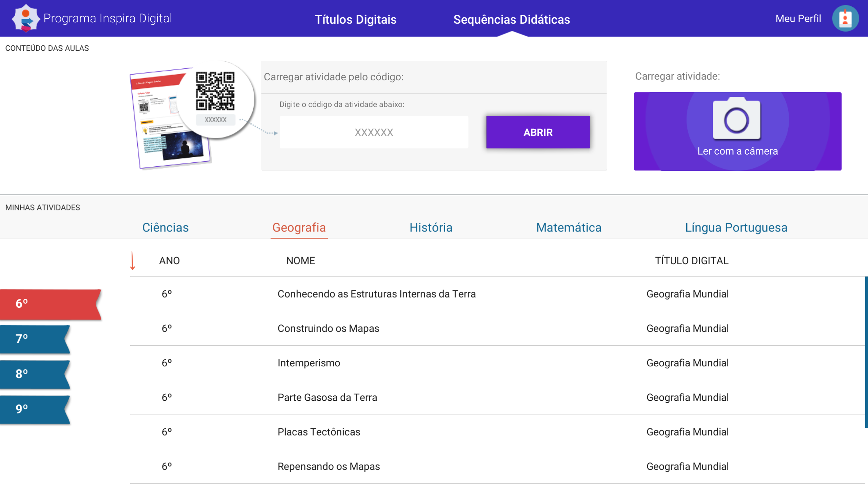Click the Programa Inspira Digital logo icon

26,18
